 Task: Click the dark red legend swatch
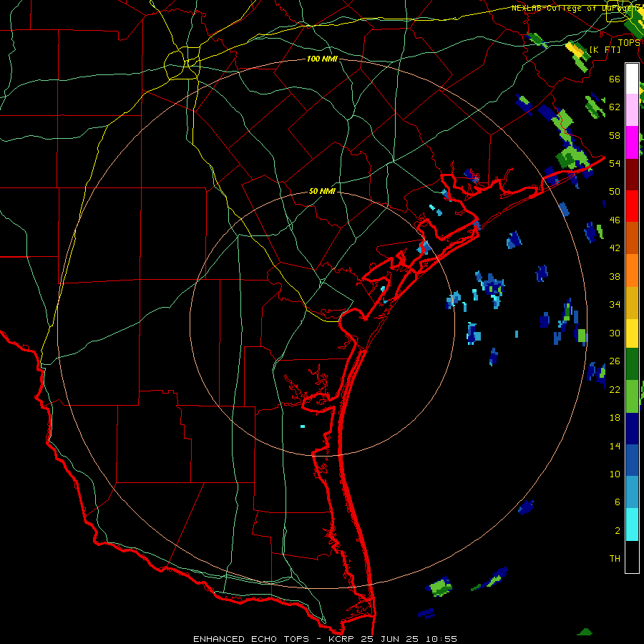coord(632,174)
